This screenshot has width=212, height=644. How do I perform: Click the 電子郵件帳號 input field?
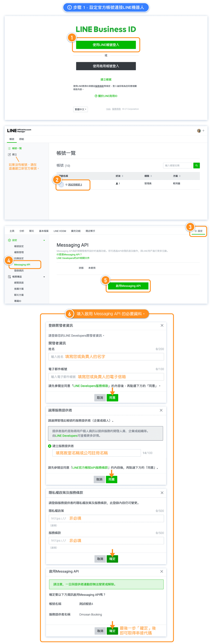106,377
